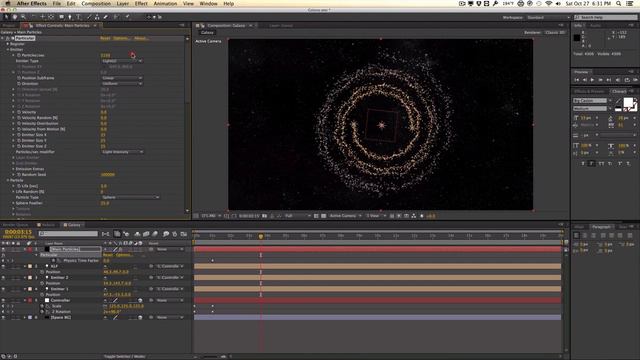Click Reset link for Particular effect
The image size is (640, 360).
click(105, 38)
